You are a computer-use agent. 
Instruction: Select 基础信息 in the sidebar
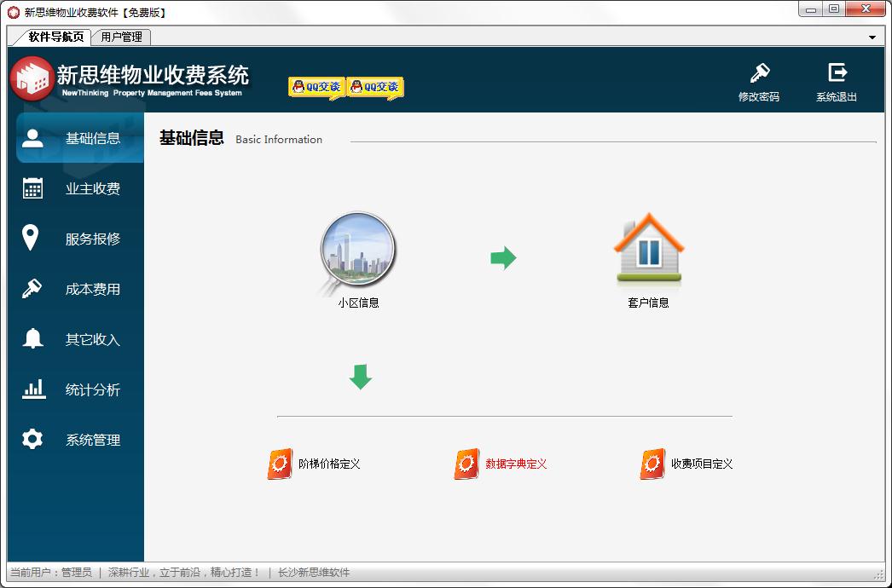[x=34, y=137]
